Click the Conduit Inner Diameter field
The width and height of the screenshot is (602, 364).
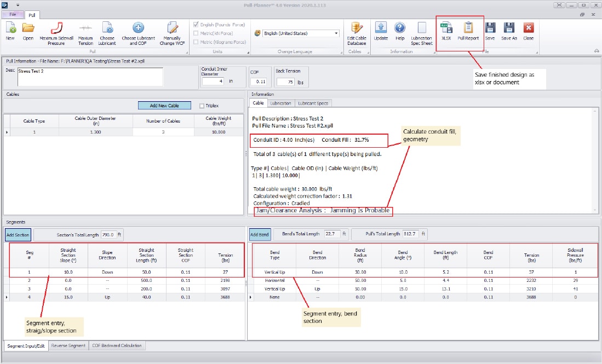click(213, 82)
